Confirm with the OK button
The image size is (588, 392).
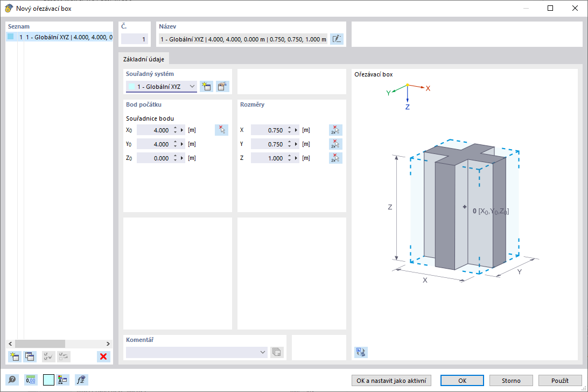(462, 380)
